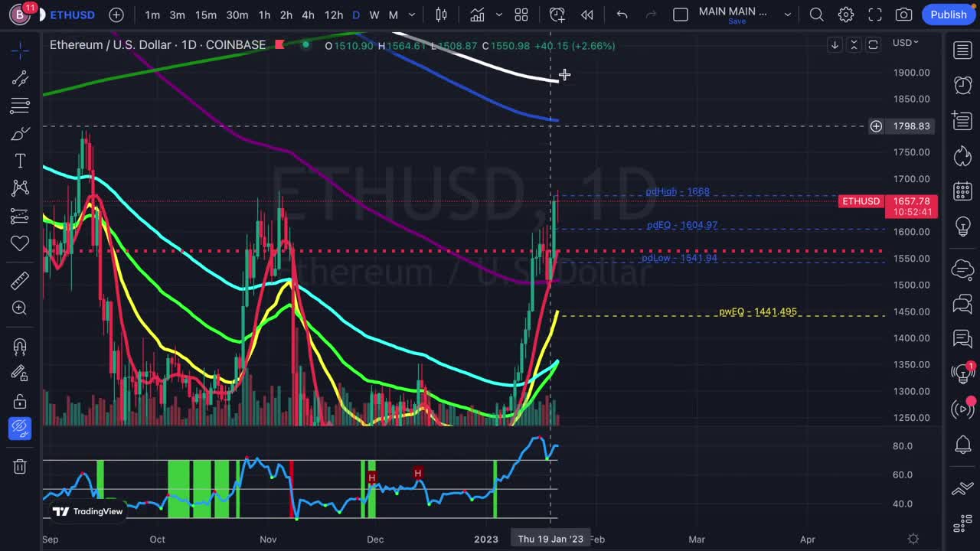980x551 pixels.
Task: Create an alert from top toolbar
Action: point(557,15)
